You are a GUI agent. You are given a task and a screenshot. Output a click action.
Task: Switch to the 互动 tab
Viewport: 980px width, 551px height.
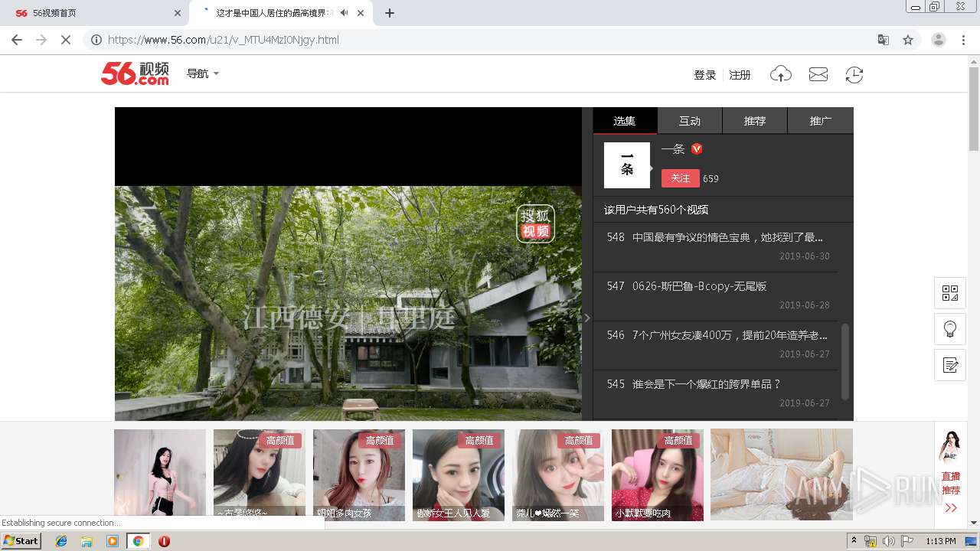tap(690, 121)
